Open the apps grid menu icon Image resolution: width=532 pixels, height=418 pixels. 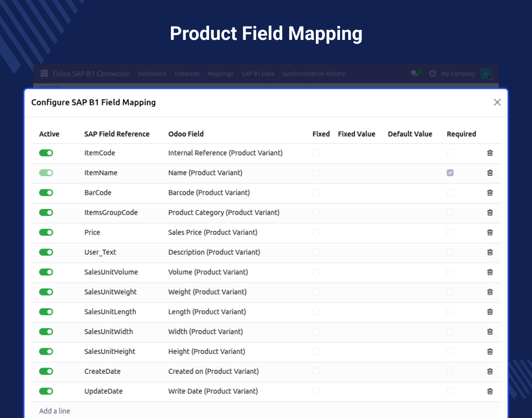(x=44, y=73)
